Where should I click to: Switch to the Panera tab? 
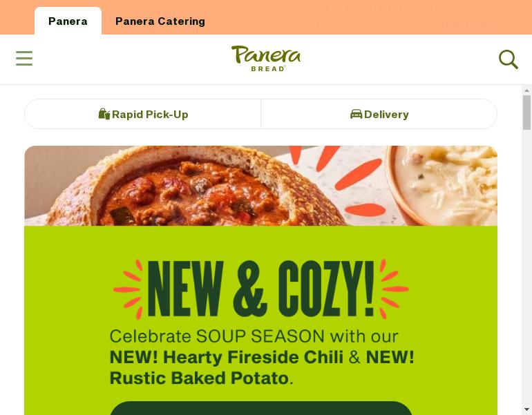(x=68, y=21)
